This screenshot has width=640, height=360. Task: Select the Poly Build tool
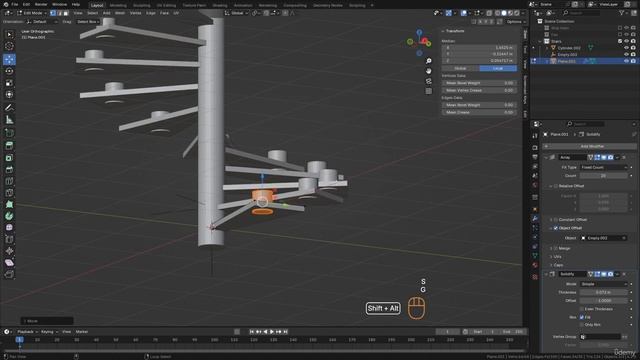point(9,204)
